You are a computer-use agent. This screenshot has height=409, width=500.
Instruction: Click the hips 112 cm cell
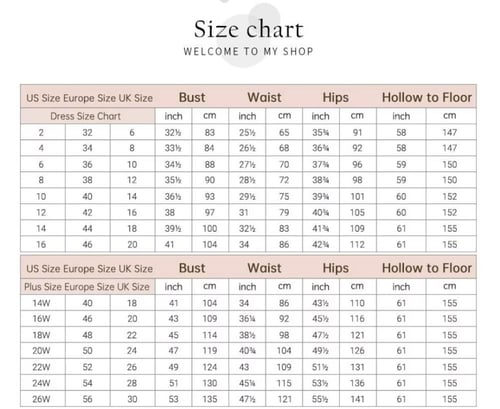[357, 244]
